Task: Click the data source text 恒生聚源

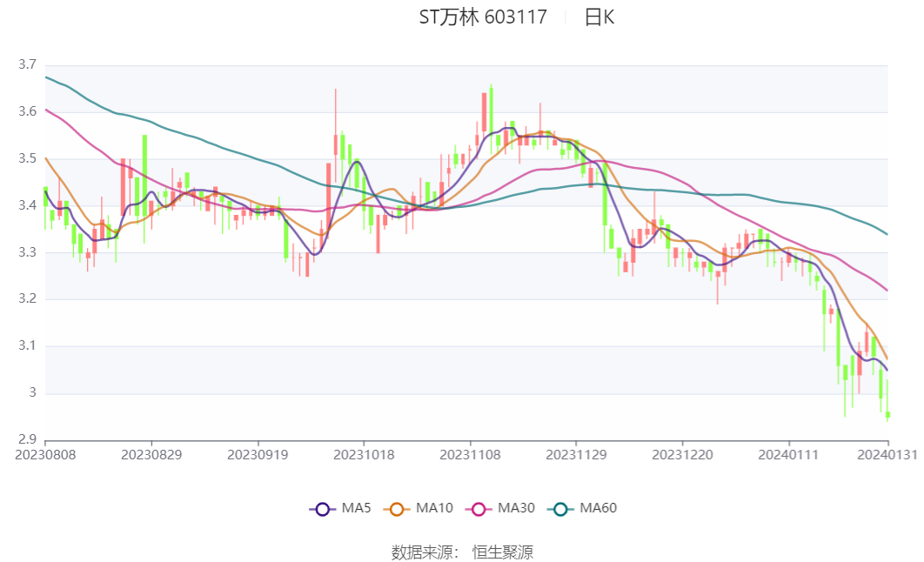Action: (x=503, y=552)
